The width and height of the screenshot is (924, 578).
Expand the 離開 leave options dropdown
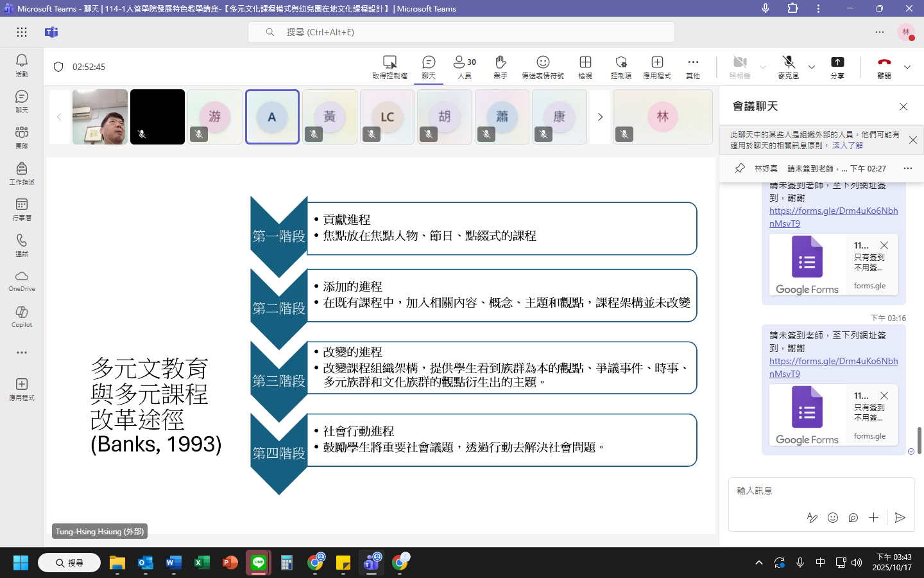pos(907,67)
